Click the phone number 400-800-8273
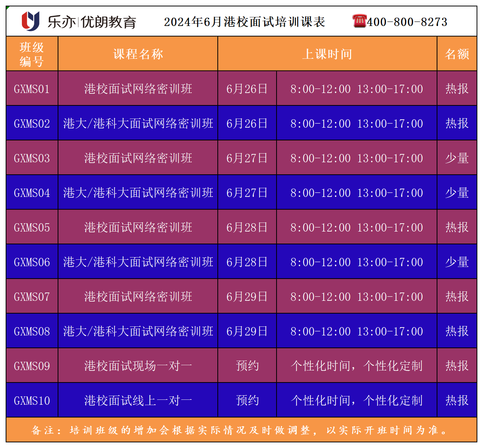 point(407,22)
